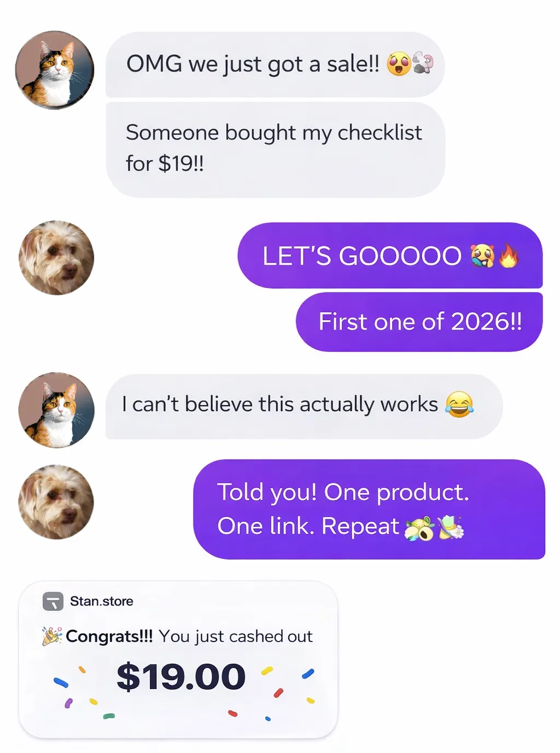The image size is (560, 753).
Task: Click the cat avatar beside the first message
Action: [x=55, y=70]
